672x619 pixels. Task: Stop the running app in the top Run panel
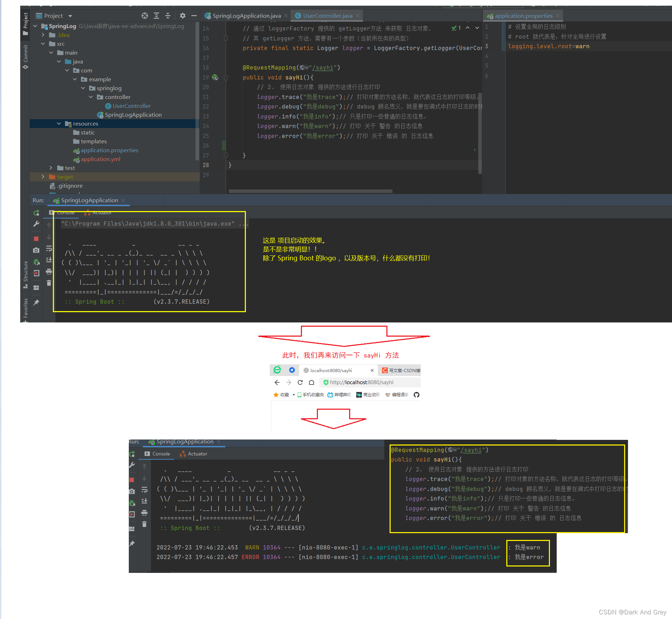tap(36, 239)
